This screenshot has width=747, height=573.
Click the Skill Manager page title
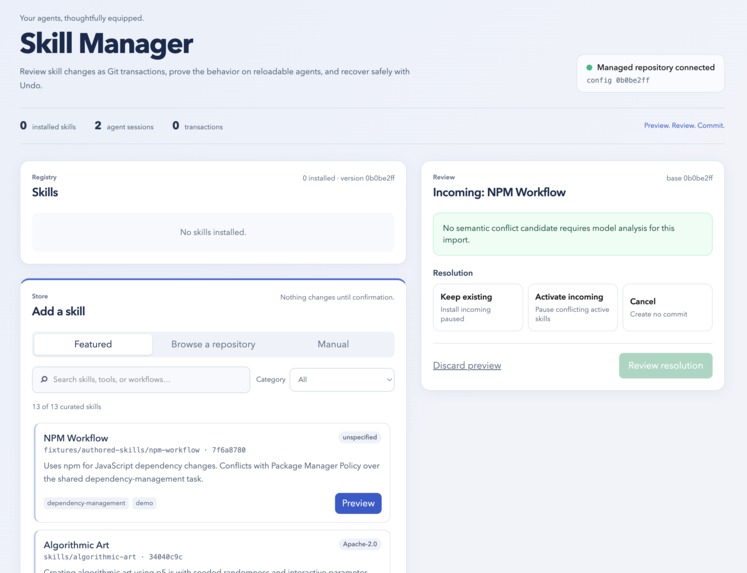coord(106,43)
